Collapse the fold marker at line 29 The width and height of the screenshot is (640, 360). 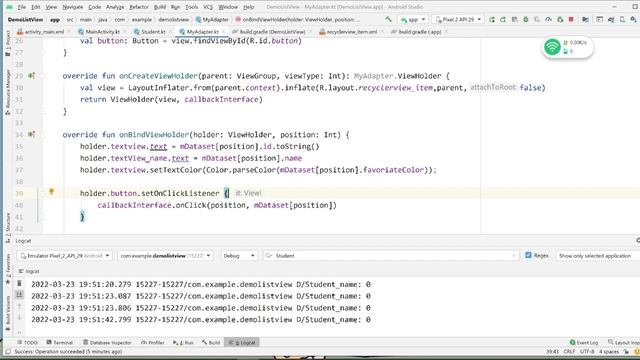coord(42,76)
